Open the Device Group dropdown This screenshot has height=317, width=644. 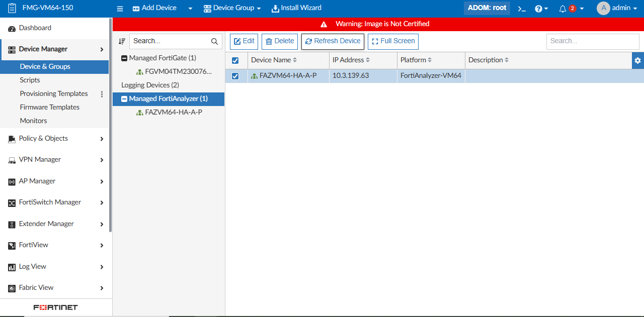coord(232,8)
